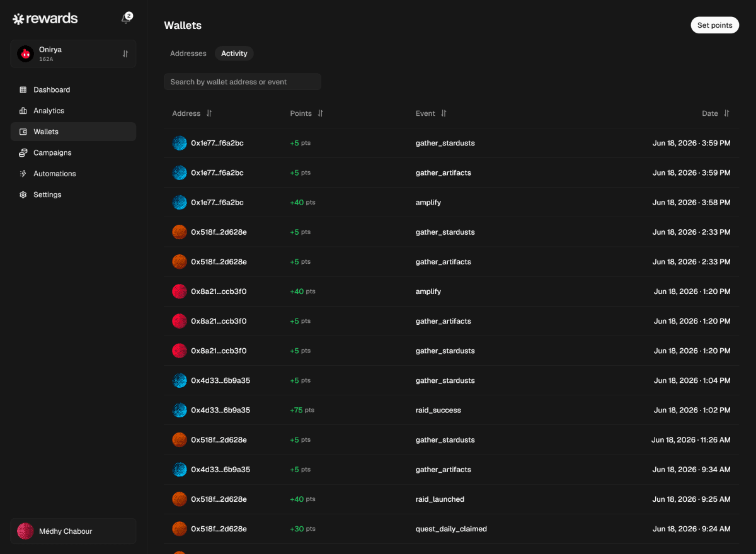
Task: Focus the wallet address or event search field
Action: pyautogui.click(x=243, y=82)
